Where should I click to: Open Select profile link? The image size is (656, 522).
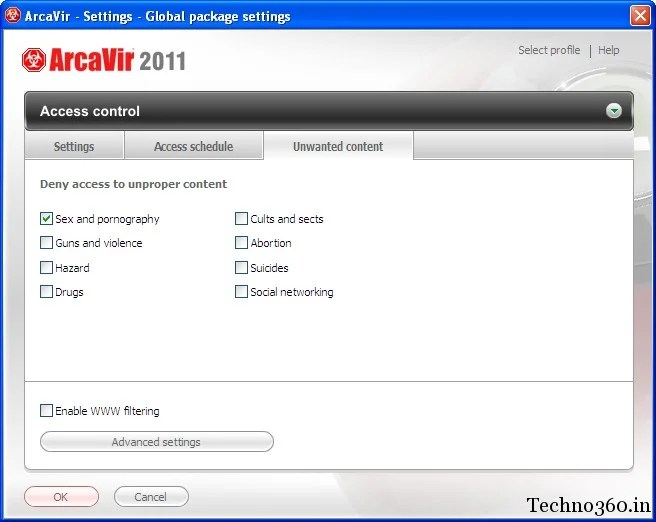[549, 50]
